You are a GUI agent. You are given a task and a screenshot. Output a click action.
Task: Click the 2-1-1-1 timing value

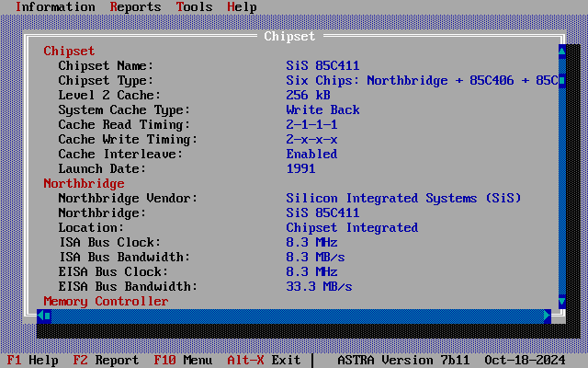pos(312,125)
